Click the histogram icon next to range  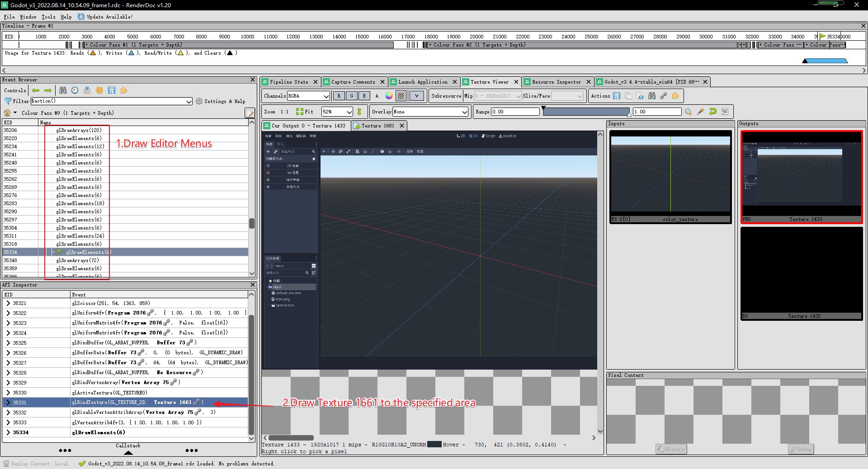click(x=725, y=112)
